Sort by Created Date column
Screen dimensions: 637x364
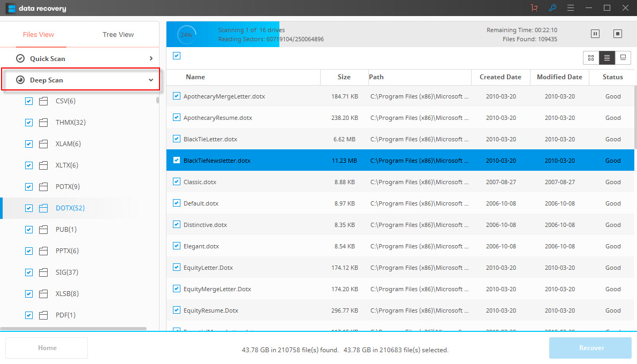pyautogui.click(x=500, y=77)
